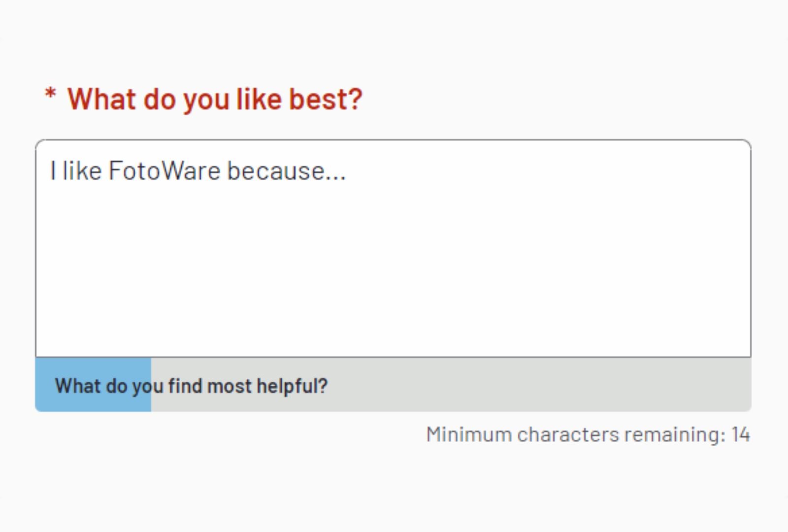The image size is (788, 532).
Task: Click the empty area below the character counter
Action: (394, 488)
